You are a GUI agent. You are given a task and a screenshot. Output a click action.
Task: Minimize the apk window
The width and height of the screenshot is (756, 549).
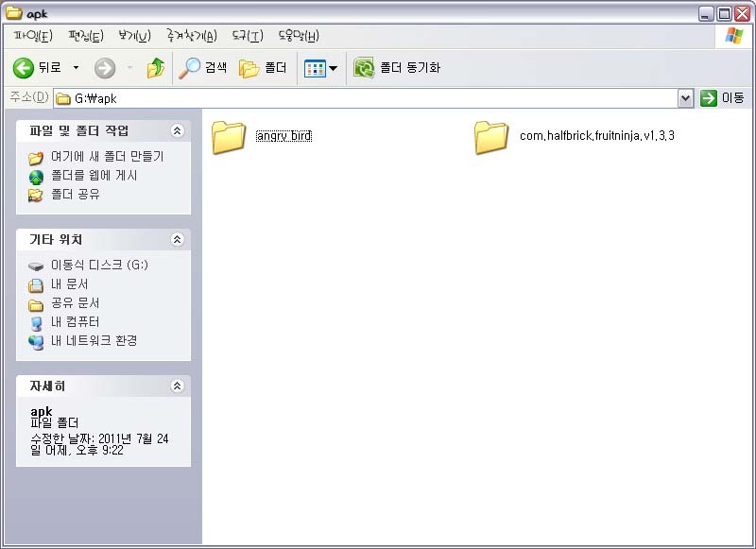click(x=705, y=13)
